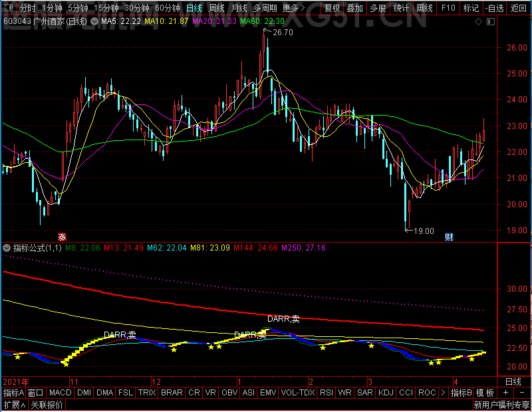
Task: Select the TRIX indicator
Action: (x=147, y=393)
